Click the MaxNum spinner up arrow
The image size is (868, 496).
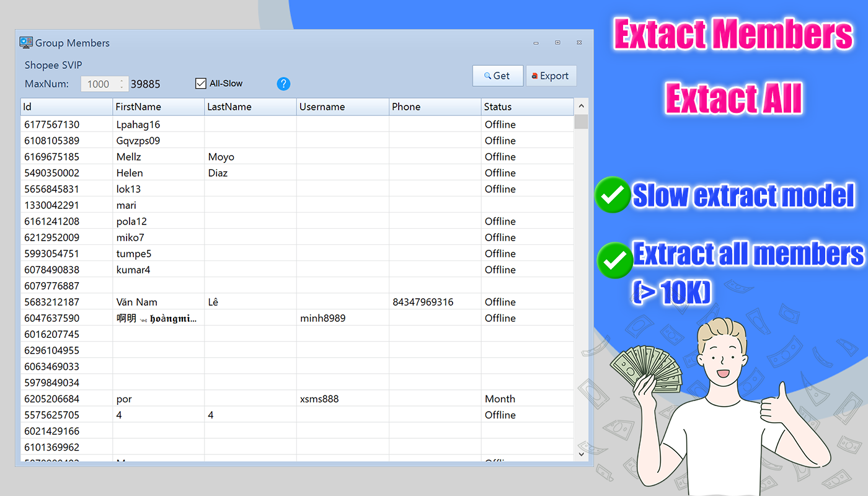pos(123,80)
